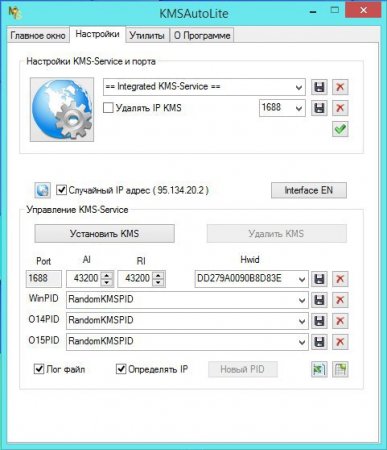
Task: Delete the Integrated KMS-Service server entry
Action: pos(340,87)
